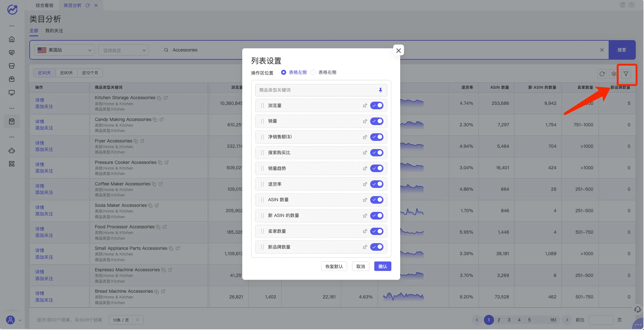Click 取消 button in dialog
Image resolution: width=644 pixels, height=330 pixels.
click(x=361, y=266)
